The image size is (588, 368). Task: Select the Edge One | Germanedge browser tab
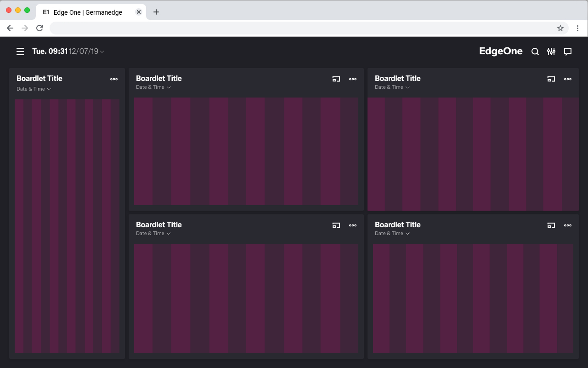coord(87,12)
